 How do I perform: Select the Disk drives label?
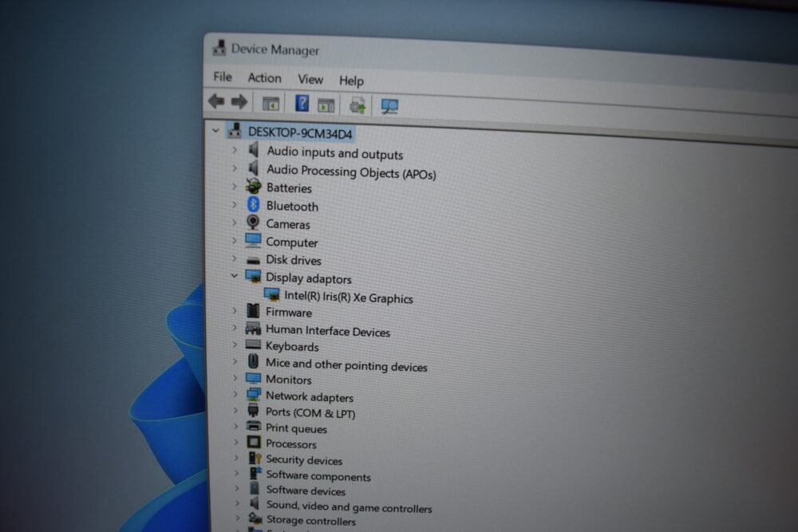click(x=294, y=260)
